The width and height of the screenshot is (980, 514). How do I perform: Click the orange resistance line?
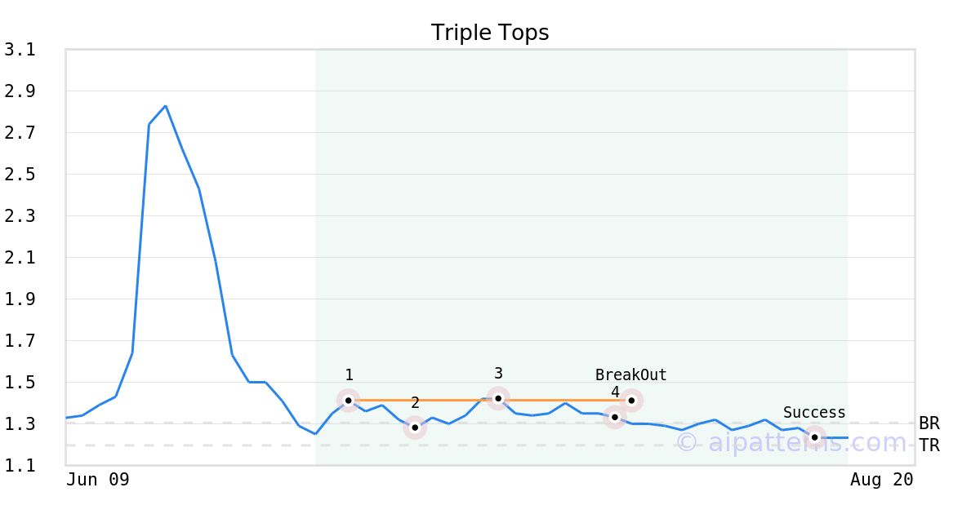[x=490, y=401]
